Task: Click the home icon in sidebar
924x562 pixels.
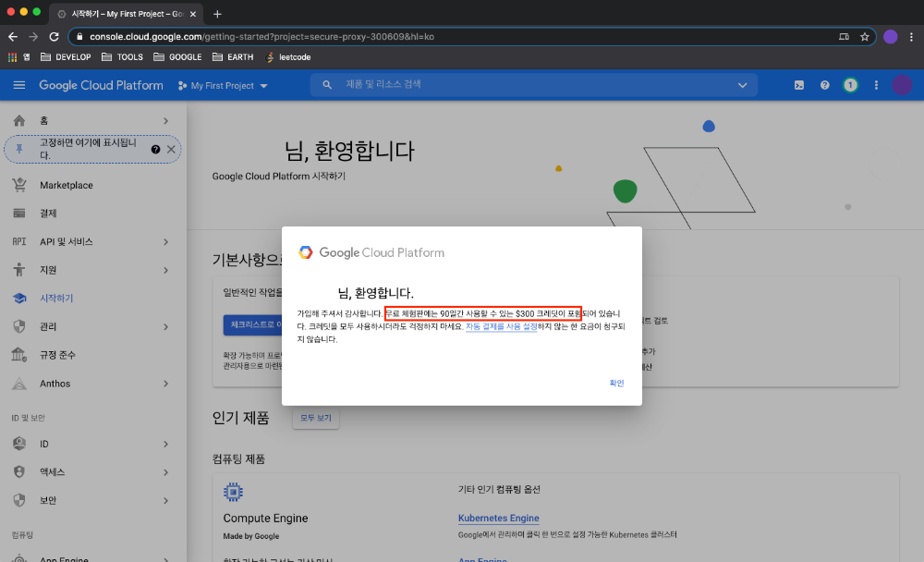Action: (x=19, y=121)
